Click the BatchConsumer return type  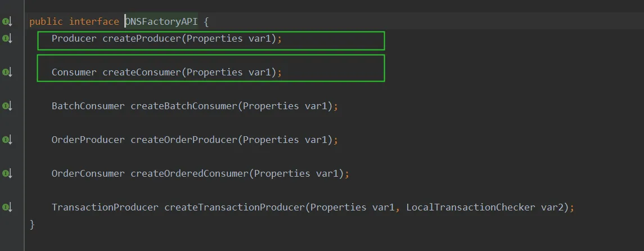click(x=88, y=106)
